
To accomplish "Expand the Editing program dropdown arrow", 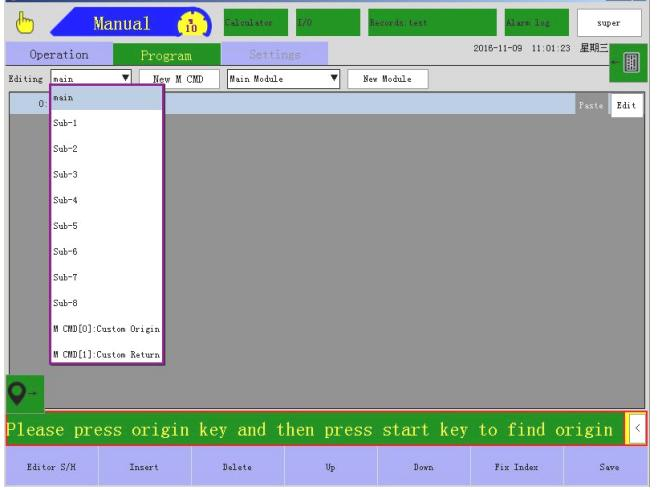I will (x=126, y=77).
